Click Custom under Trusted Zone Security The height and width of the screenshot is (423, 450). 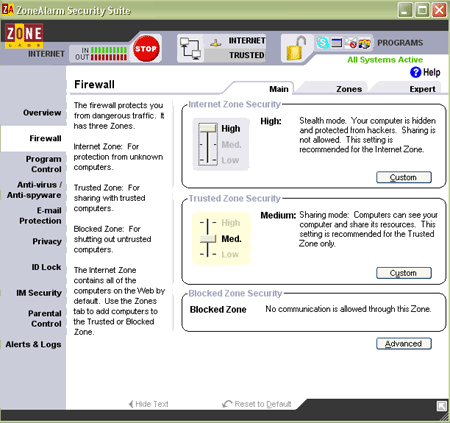pos(404,273)
